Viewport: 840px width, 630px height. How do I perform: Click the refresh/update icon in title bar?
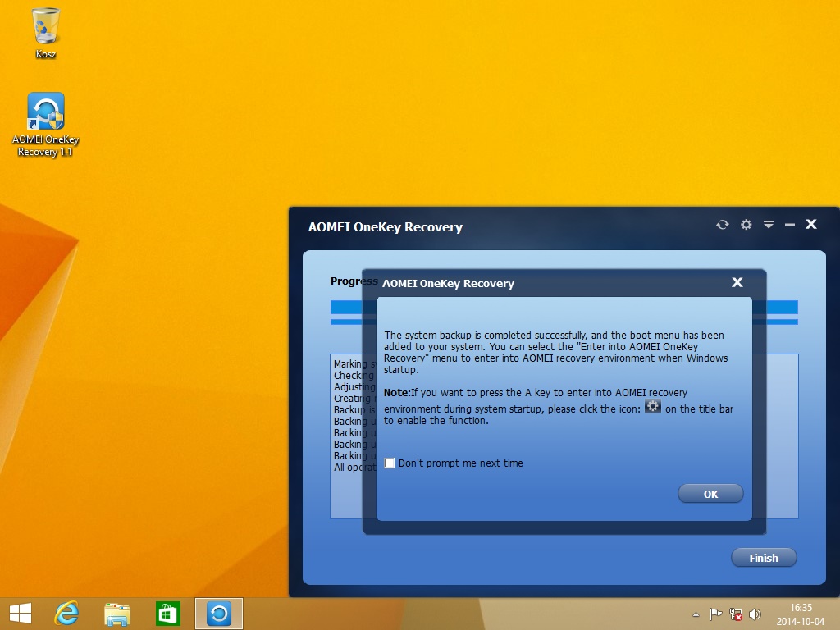click(x=722, y=225)
